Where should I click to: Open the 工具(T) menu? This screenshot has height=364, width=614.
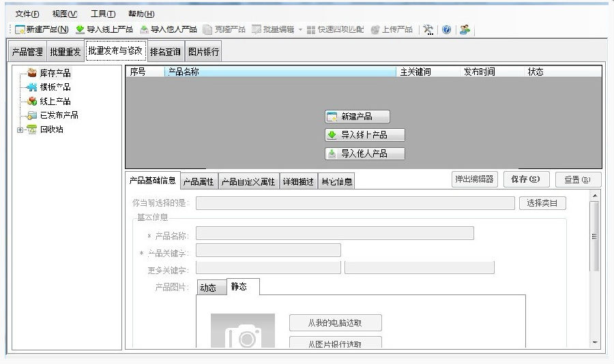(x=103, y=14)
